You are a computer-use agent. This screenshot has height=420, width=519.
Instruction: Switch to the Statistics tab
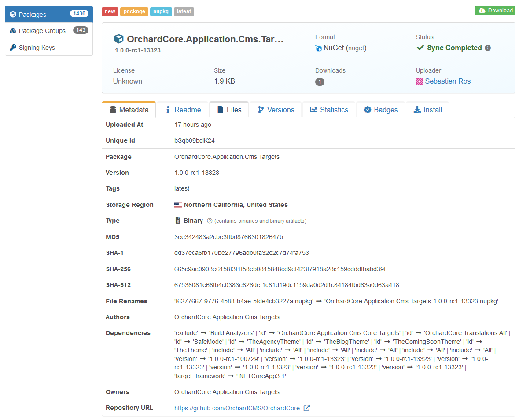(329, 110)
